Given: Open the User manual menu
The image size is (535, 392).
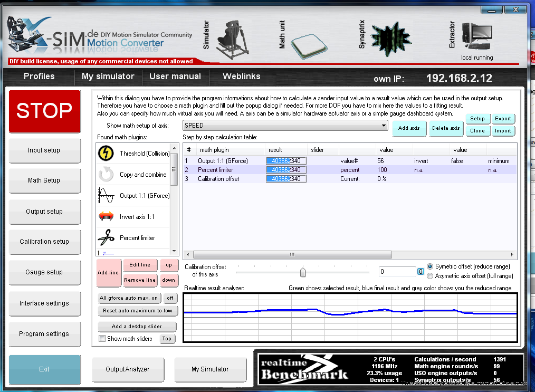Looking at the screenshot, I should [x=175, y=77].
